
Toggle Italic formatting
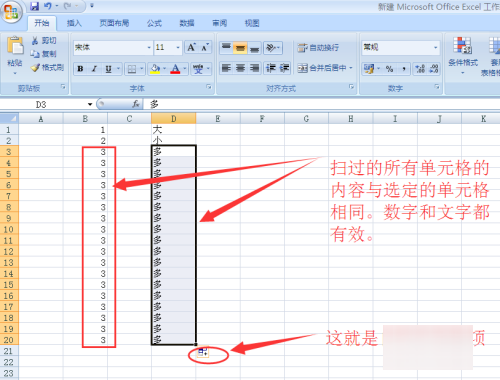point(94,69)
